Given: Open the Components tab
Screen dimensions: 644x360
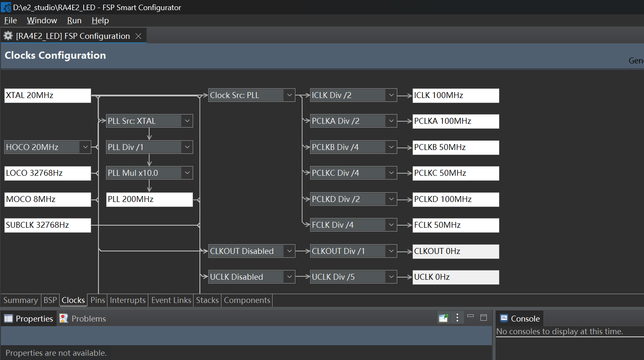Looking at the screenshot, I should [x=247, y=300].
